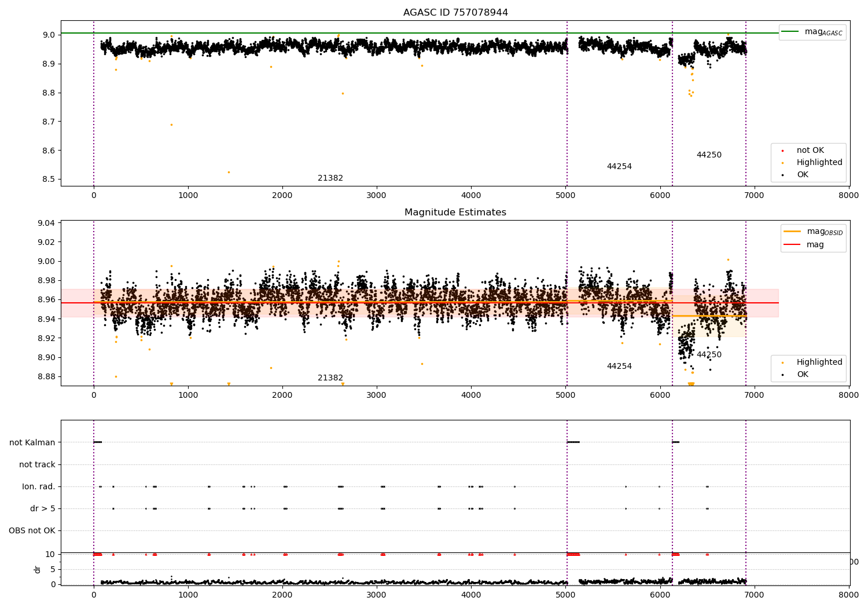Click obsid label 44254 in the top plot
The width and height of the screenshot is (868, 608).
click(619, 167)
